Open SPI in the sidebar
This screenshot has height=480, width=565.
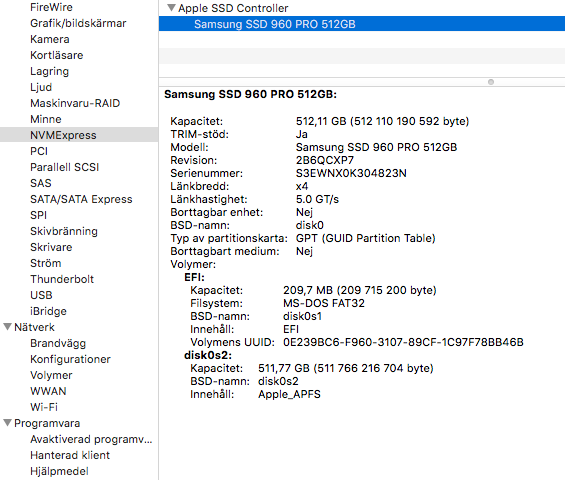[39, 215]
